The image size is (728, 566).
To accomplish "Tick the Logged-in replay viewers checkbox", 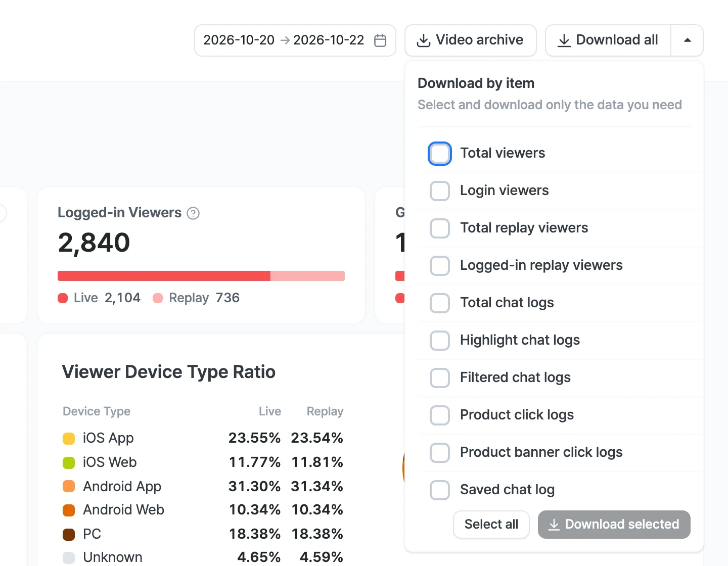I will point(440,266).
